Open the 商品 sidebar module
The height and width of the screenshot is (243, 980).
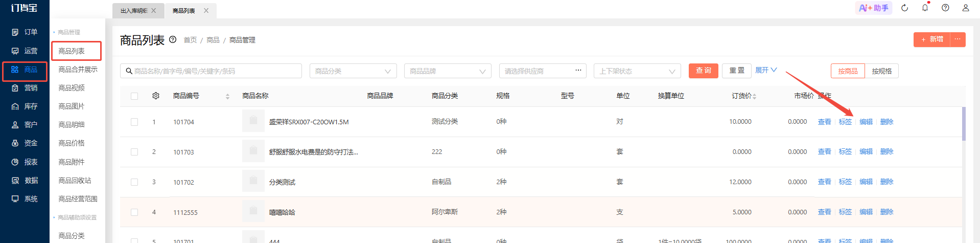[x=25, y=70]
